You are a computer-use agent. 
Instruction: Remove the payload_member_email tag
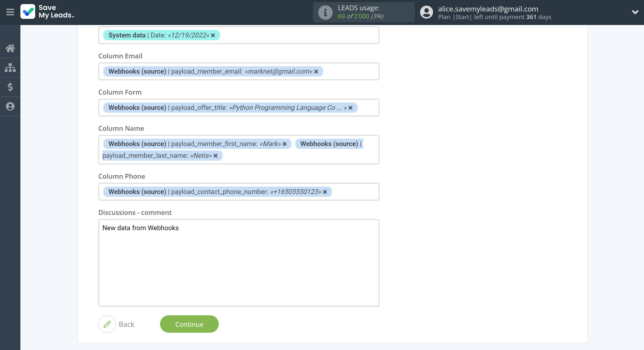[316, 71]
